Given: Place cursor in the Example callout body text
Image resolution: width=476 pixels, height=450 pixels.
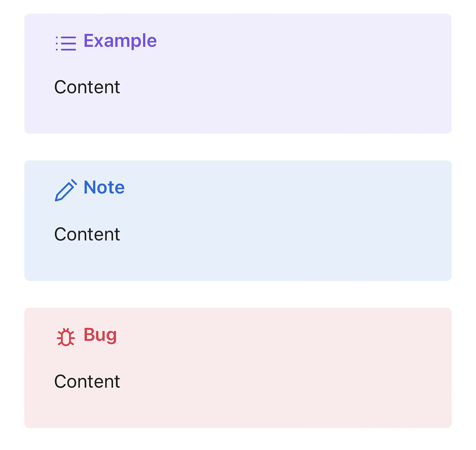Looking at the screenshot, I should tap(87, 87).
